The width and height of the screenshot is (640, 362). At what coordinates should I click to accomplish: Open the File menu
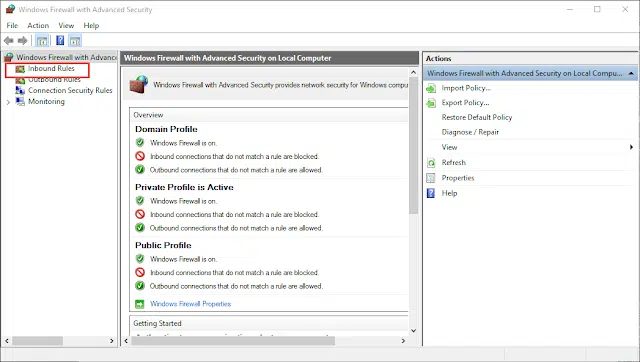click(x=12, y=25)
